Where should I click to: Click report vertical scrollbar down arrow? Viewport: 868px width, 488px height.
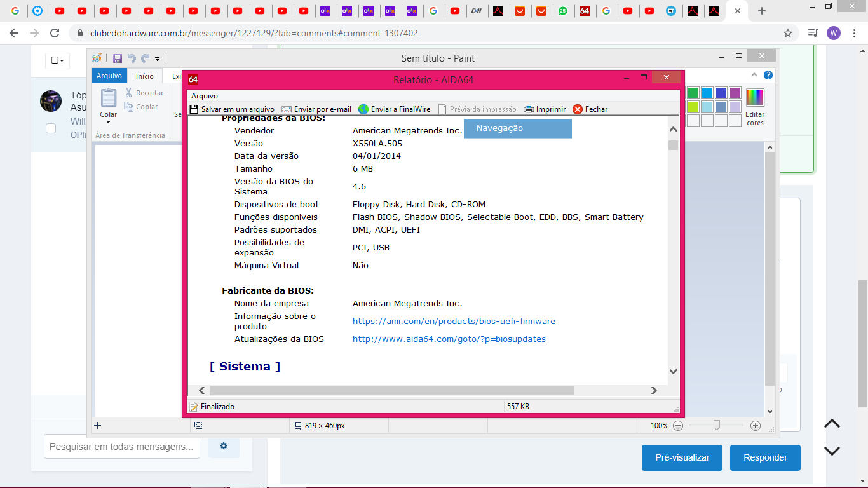[x=674, y=371]
